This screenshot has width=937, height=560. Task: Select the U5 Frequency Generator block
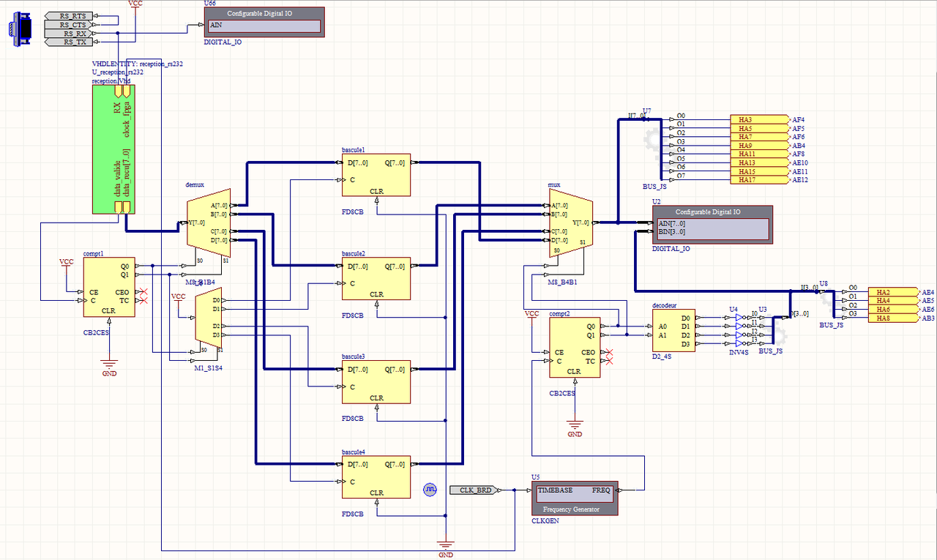pos(574,499)
